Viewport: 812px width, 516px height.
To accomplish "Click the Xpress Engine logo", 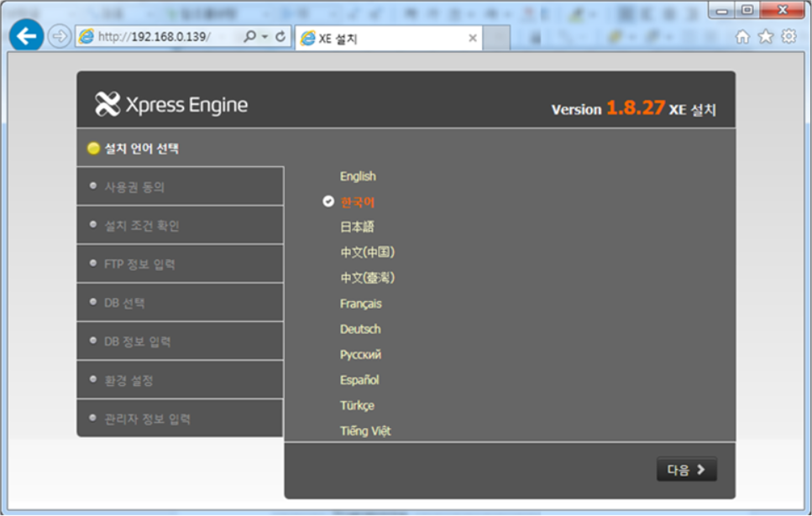I will (x=171, y=105).
